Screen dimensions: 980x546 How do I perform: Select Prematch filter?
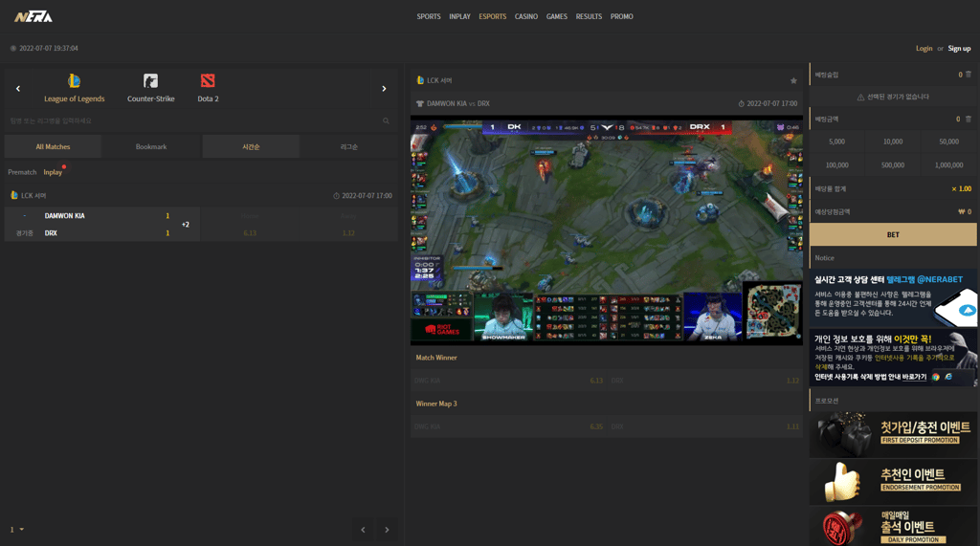point(22,172)
